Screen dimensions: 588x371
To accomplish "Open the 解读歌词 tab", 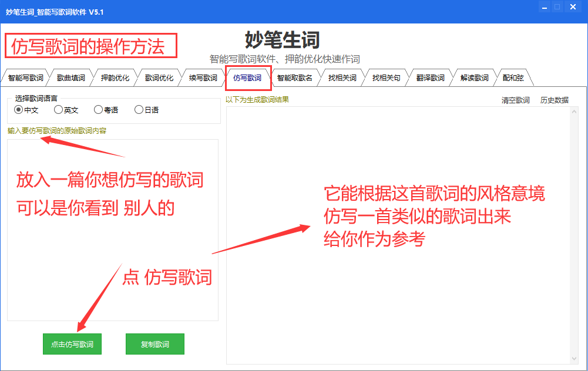I will [x=475, y=78].
